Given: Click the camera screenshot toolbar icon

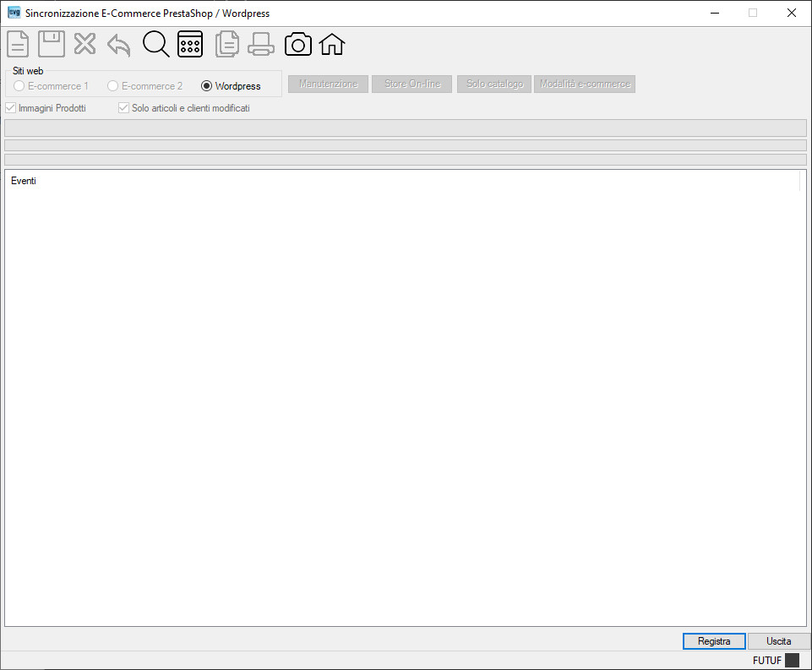Looking at the screenshot, I should click(297, 45).
